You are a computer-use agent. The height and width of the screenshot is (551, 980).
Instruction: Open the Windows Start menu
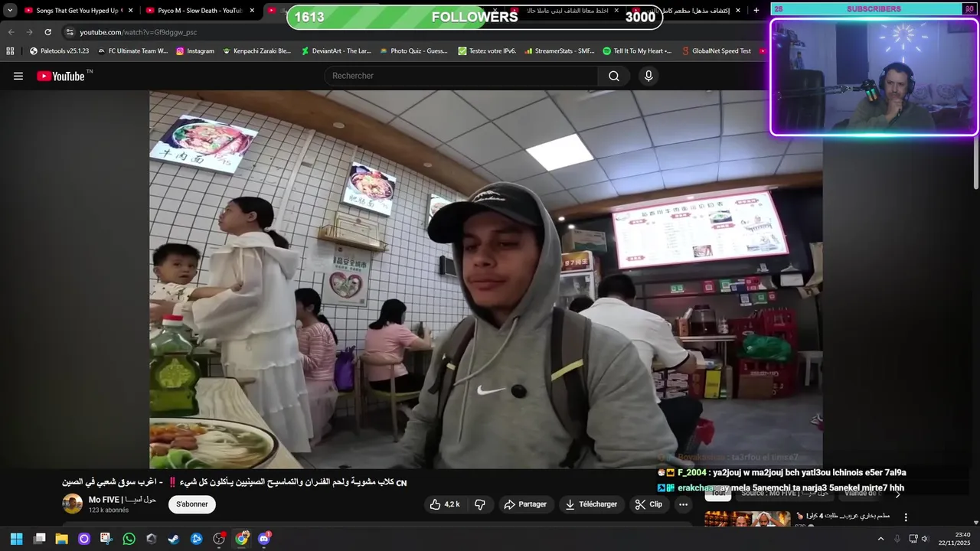coord(16,539)
